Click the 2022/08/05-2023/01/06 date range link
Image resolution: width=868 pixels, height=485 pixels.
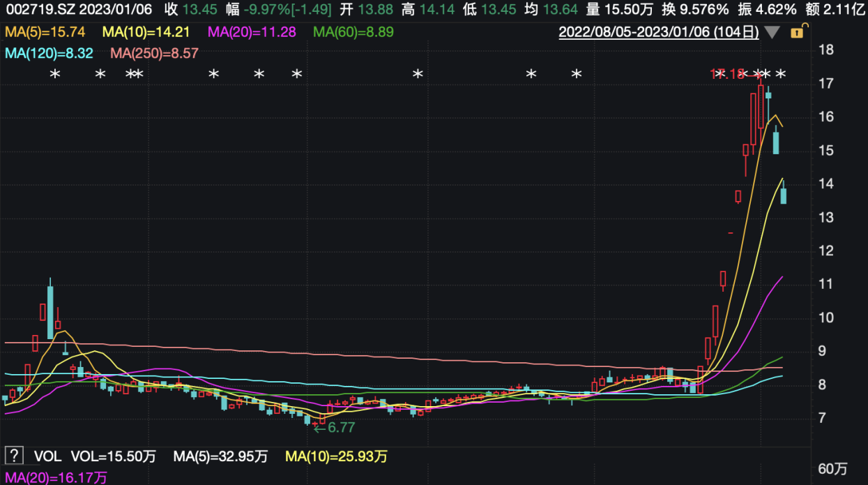pos(659,31)
